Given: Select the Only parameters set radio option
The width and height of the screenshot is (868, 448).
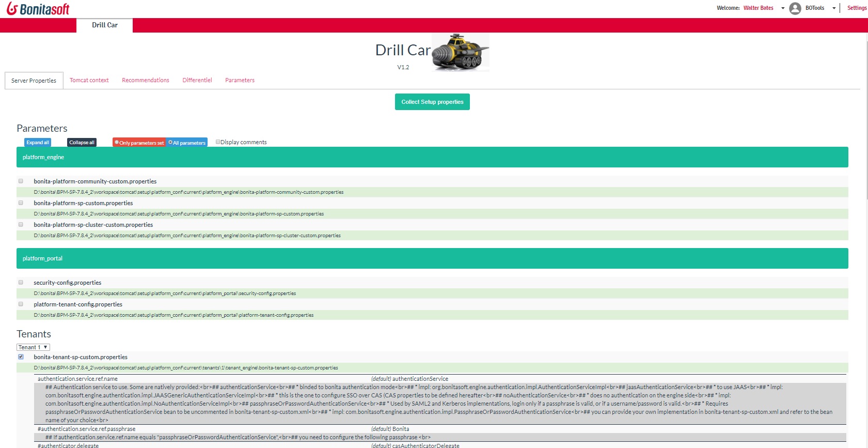Looking at the screenshot, I should pos(117,142).
